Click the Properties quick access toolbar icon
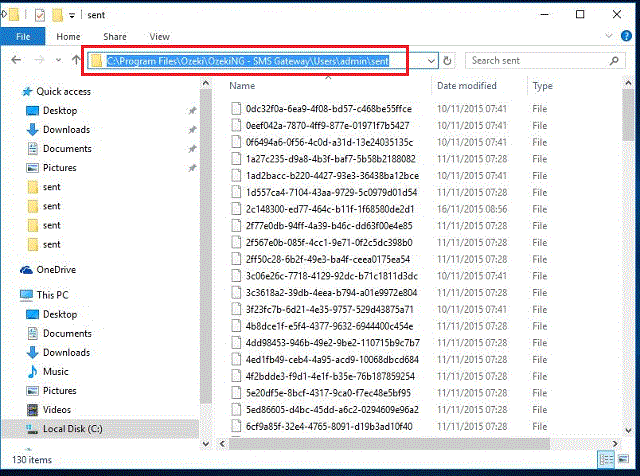 pos(40,15)
